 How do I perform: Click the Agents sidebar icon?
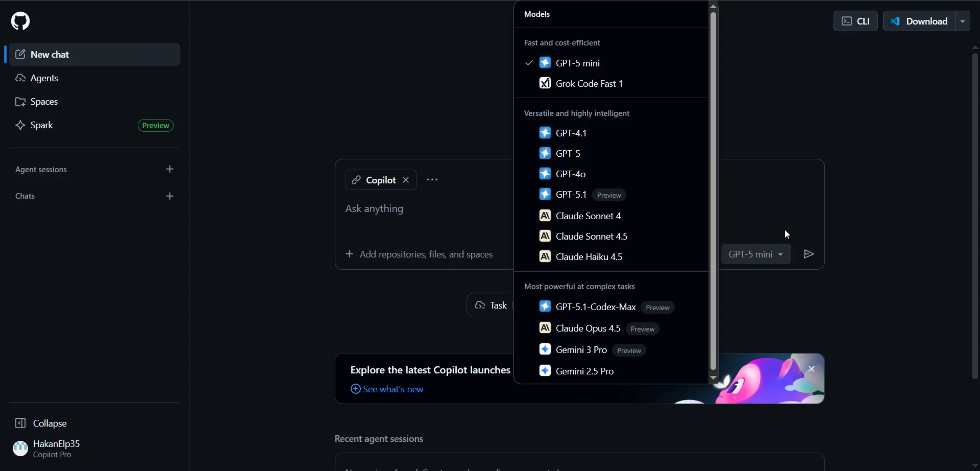tap(20, 78)
